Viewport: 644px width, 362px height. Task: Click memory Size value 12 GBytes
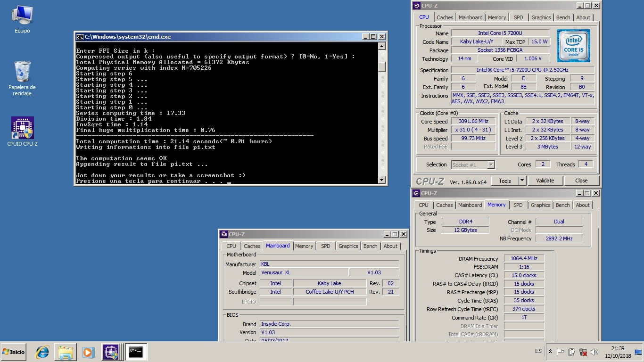[x=465, y=230]
